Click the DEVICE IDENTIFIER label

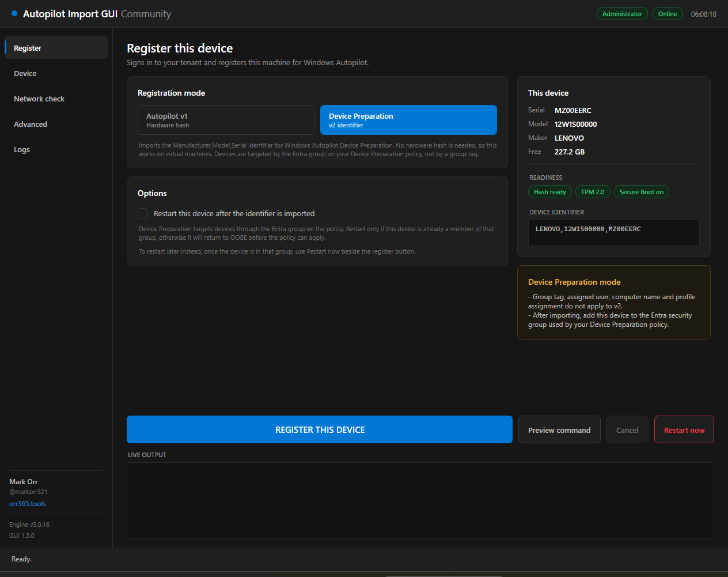tap(557, 212)
